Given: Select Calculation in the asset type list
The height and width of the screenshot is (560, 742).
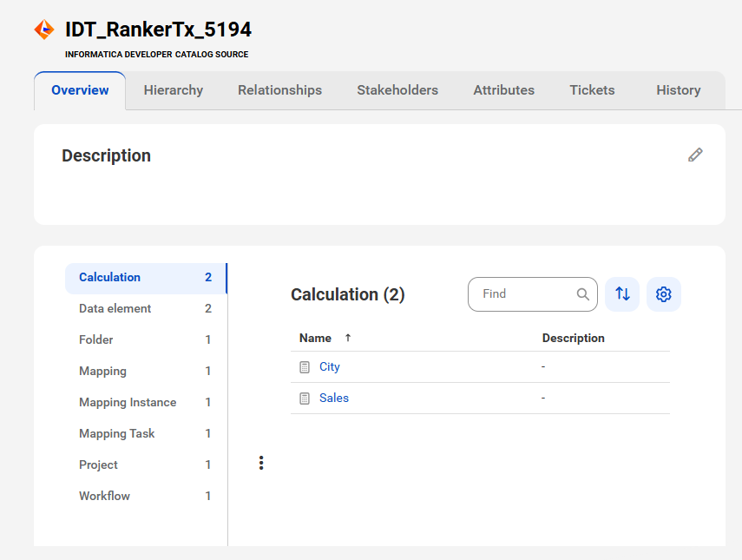Looking at the screenshot, I should click(146, 278).
